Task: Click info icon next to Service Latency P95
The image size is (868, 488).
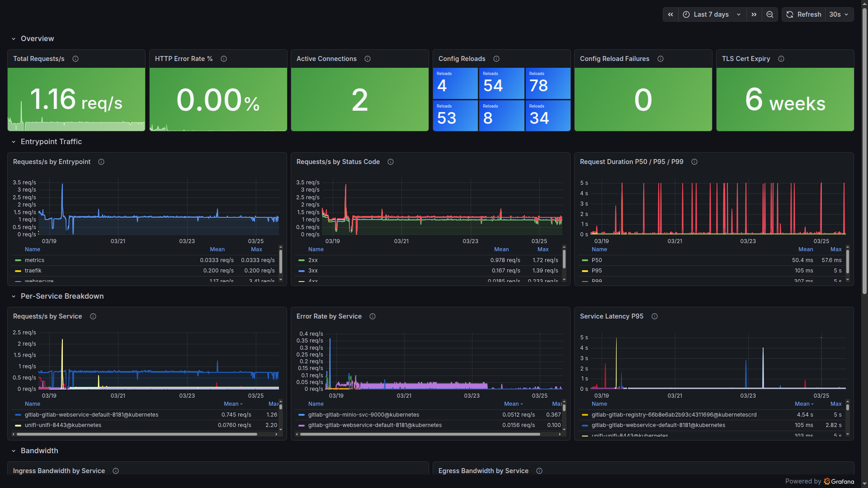Action: tap(655, 316)
